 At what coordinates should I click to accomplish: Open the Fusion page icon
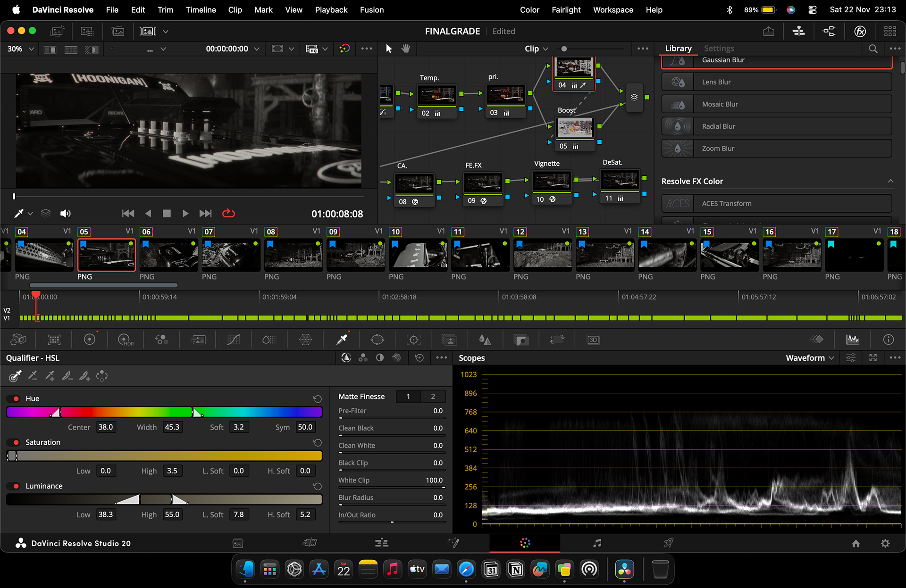tap(453, 543)
